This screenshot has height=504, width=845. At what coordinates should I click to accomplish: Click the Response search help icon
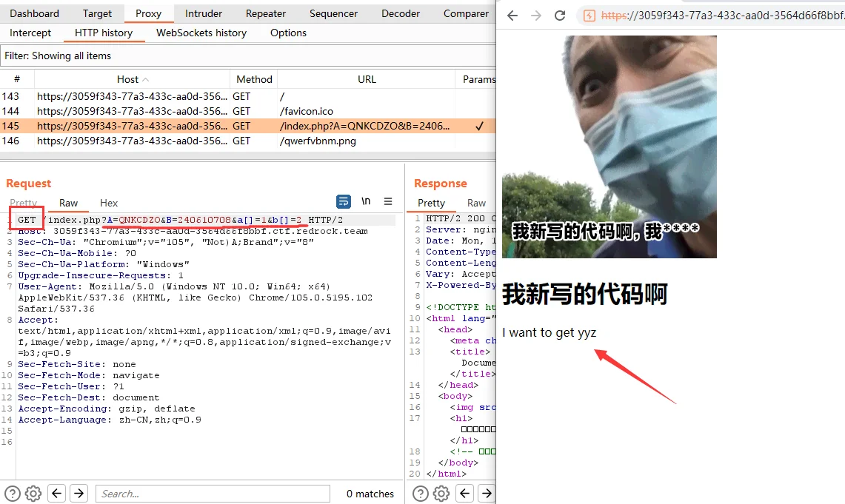pyautogui.click(x=420, y=494)
